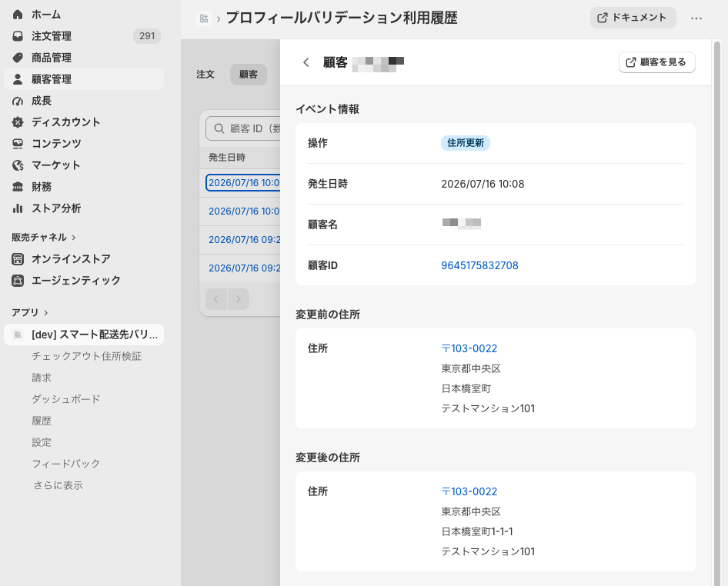Click 日本橋室町1-1-1 address line
The width and height of the screenshot is (728, 586).
477,531
